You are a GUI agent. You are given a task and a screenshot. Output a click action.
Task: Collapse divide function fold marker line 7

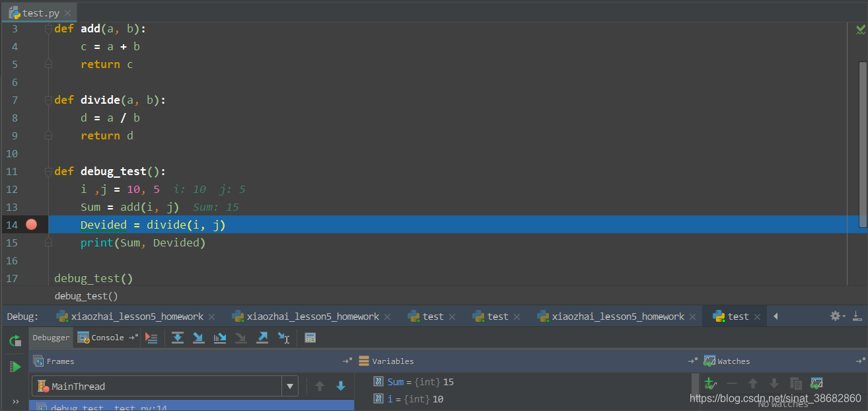[x=48, y=100]
